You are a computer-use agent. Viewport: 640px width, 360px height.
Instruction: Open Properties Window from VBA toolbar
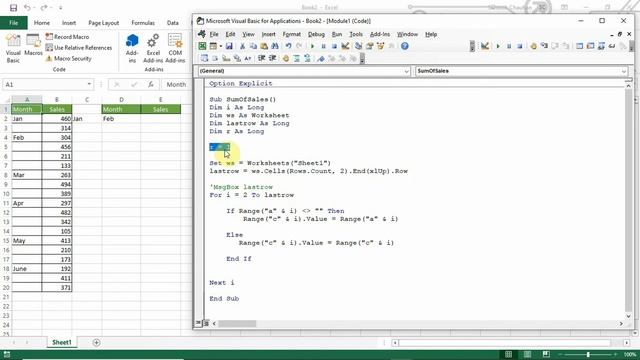[369, 46]
